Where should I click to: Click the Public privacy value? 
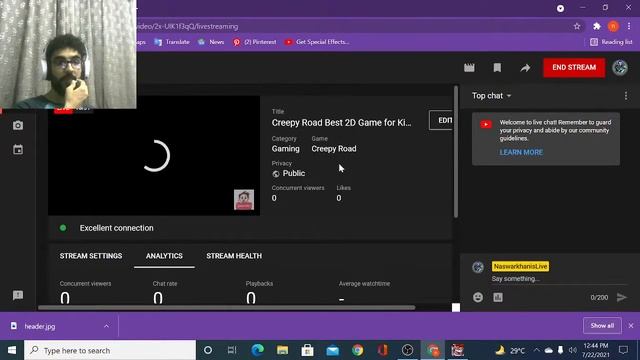click(294, 173)
